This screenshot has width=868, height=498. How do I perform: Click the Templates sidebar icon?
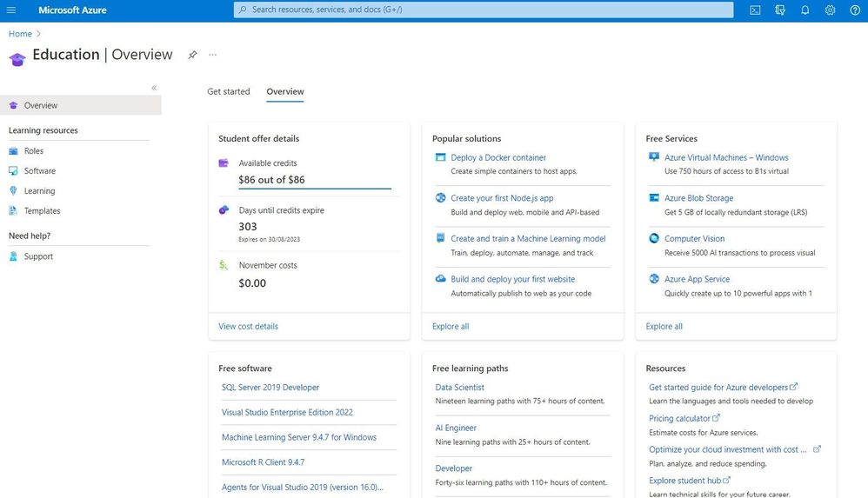[x=13, y=211]
